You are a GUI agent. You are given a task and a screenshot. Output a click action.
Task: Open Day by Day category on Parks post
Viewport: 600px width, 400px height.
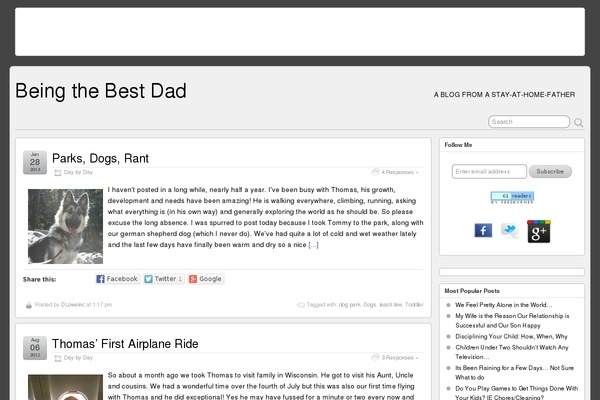tap(78, 172)
